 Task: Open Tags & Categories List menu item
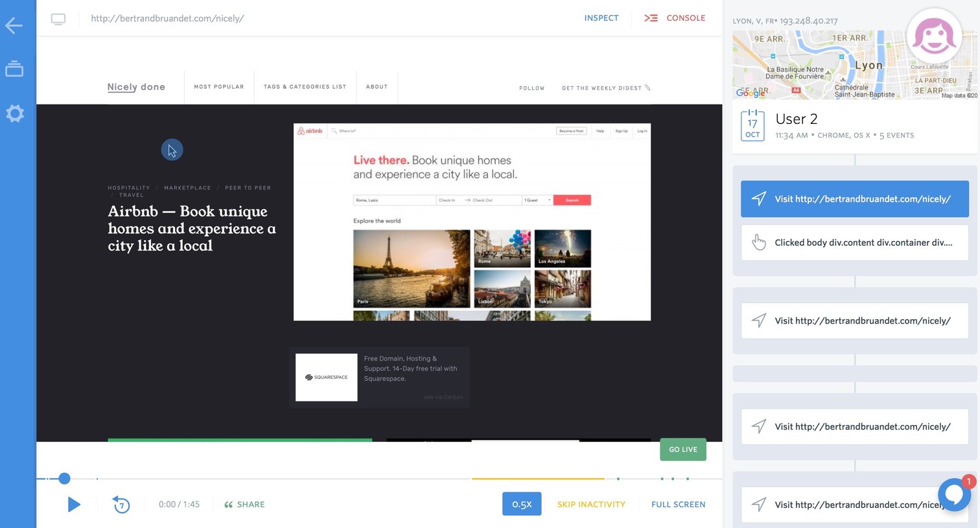pos(305,87)
